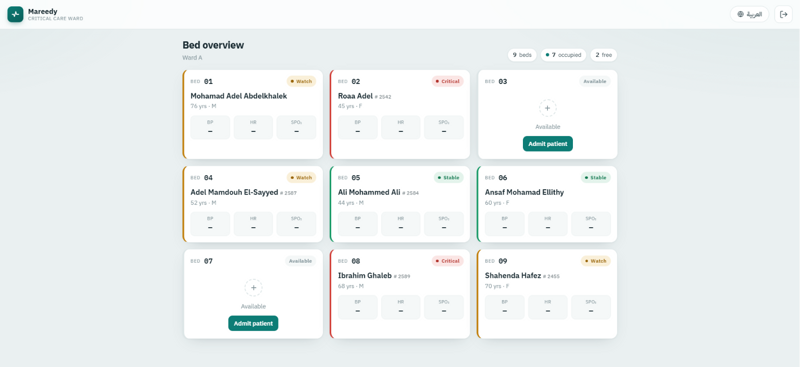This screenshot has height=367, width=800.
Task: Click the Critical status badge on Bed 02
Action: (x=447, y=81)
